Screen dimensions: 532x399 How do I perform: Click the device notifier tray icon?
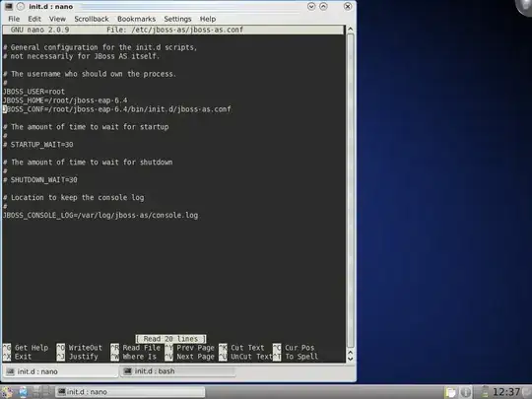tap(484, 392)
